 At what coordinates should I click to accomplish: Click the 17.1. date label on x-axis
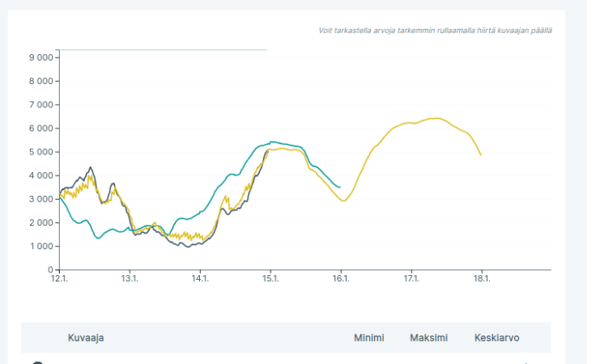pos(410,279)
